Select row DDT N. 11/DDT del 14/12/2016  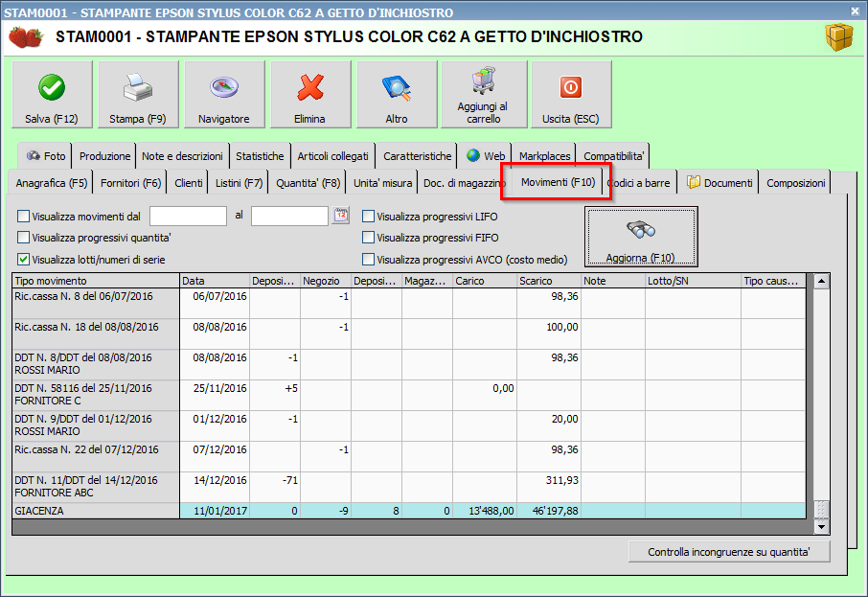click(x=409, y=487)
